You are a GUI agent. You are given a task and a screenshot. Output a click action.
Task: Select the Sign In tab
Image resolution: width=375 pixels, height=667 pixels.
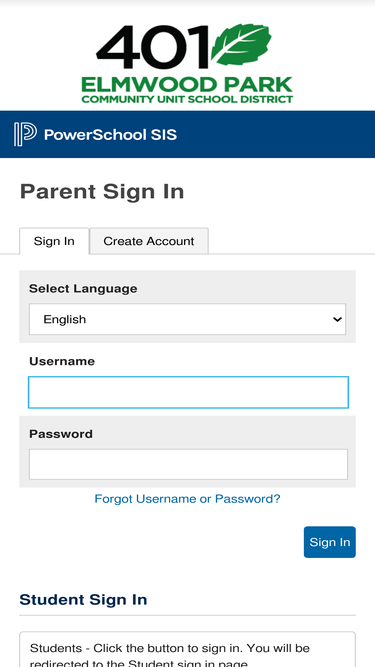click(x=54, y=241)
